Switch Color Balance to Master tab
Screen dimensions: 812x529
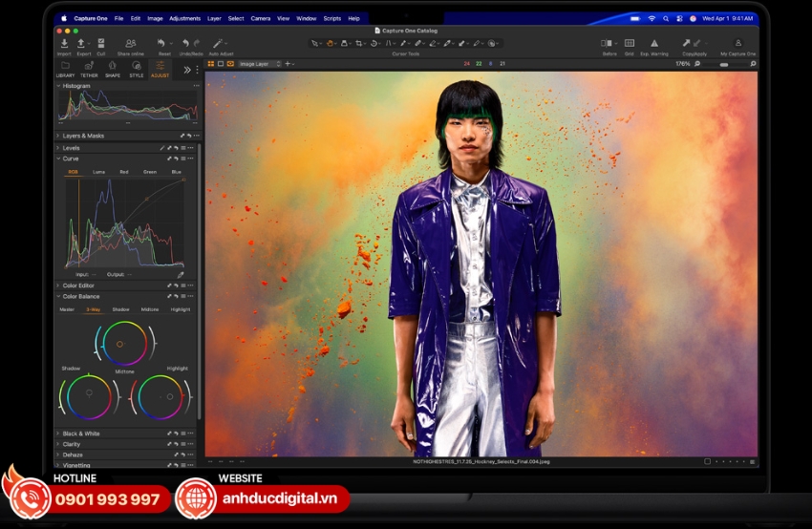(67, 309)
